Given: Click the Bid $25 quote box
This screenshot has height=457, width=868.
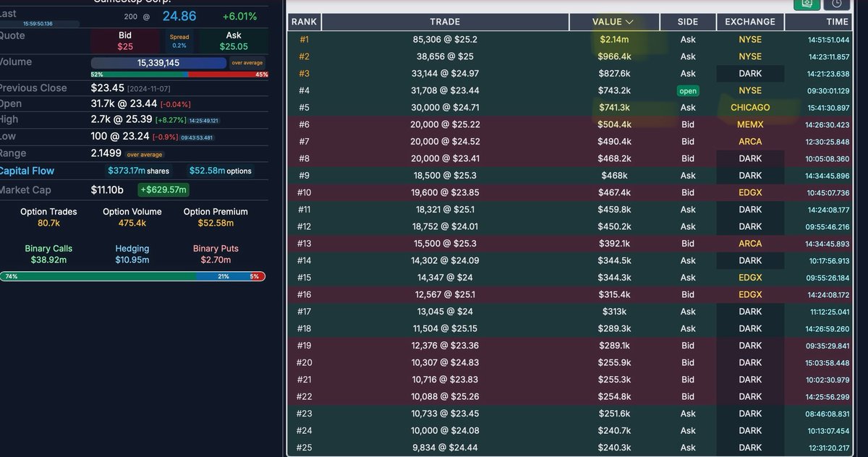Looking at the screenshot, I should click(x=125, y=41).
